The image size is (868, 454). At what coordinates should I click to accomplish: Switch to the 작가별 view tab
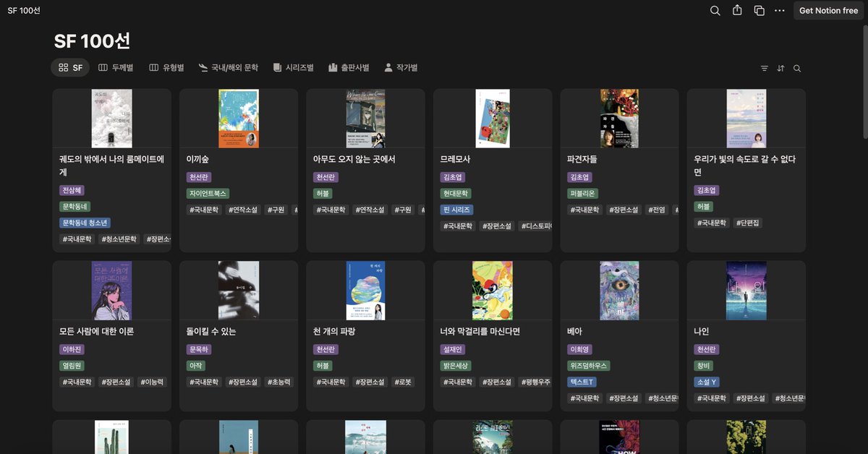tap(401, 67)
